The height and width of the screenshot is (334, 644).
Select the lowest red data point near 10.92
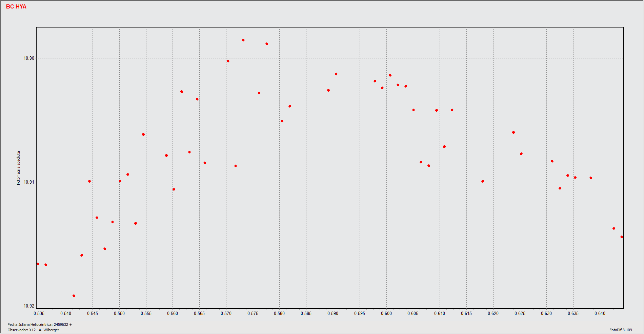74,296
